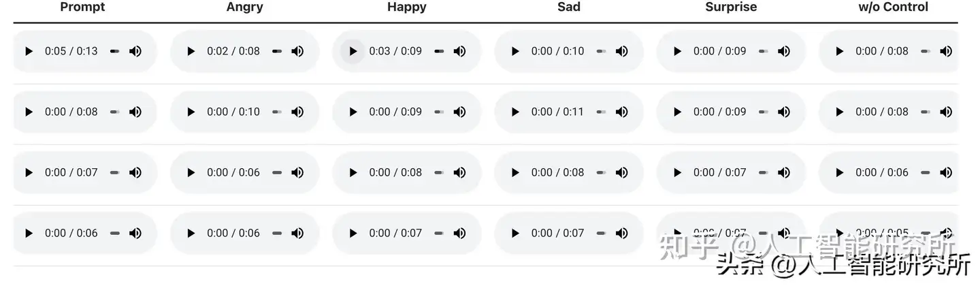Mute the third-row Surprise audio player
This screenshot has height=286, width=980.
click(784, 172)
